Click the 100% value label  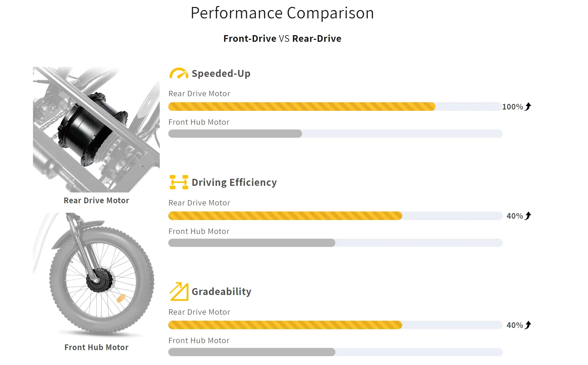(512, 107)
